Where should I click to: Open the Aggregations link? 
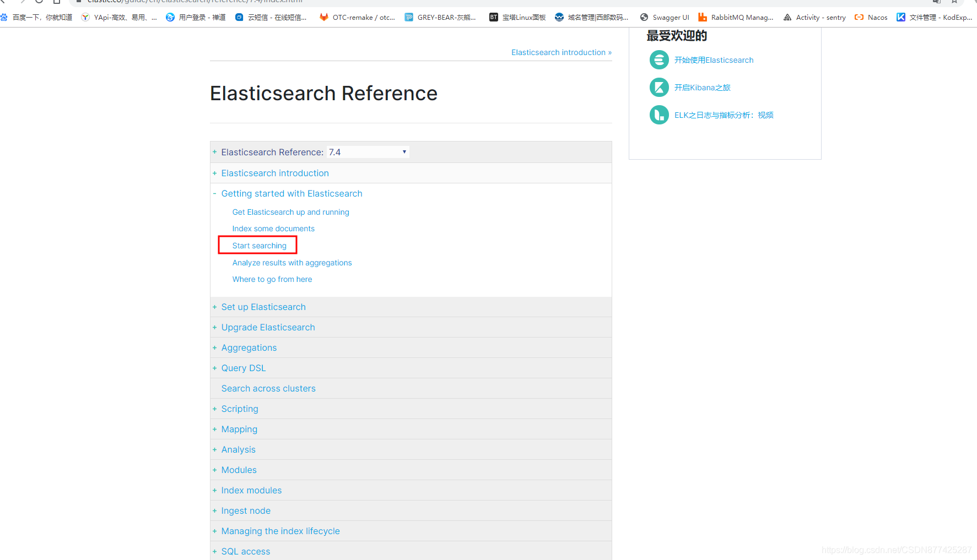(249, 347)
